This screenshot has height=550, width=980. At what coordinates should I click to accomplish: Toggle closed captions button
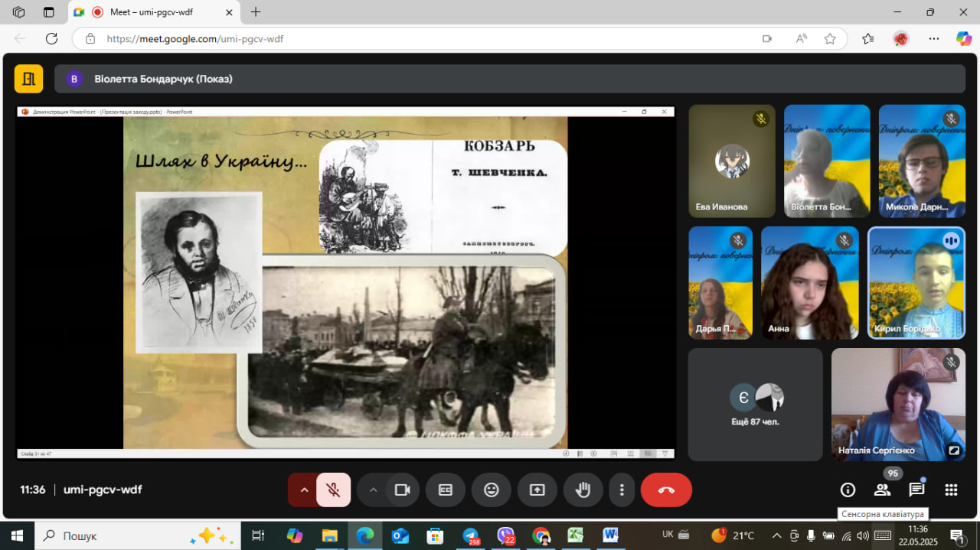(x=446, y=490)
